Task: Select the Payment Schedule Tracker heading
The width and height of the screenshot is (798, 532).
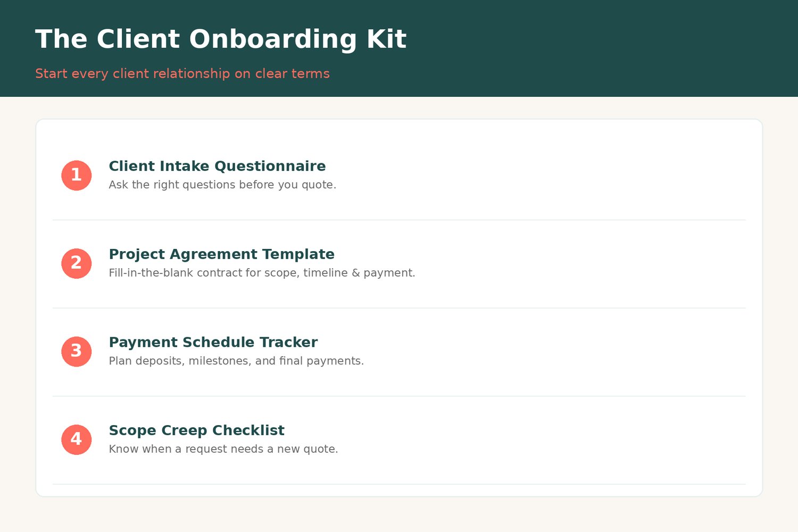Action: coord(213,342)
